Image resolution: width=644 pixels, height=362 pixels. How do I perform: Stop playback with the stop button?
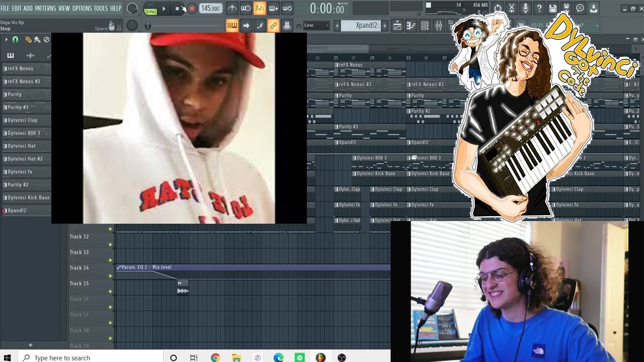point(177,9)
